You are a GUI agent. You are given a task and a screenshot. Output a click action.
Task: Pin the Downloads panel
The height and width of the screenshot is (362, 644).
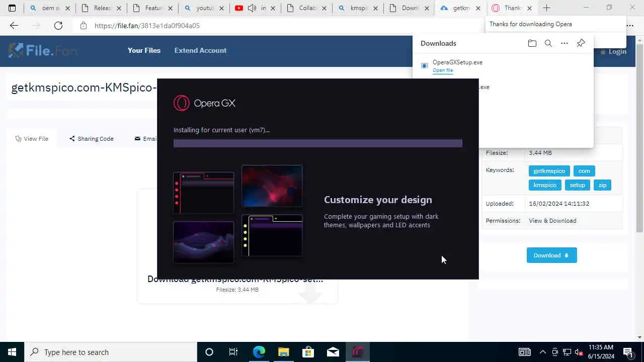point(581,43)
